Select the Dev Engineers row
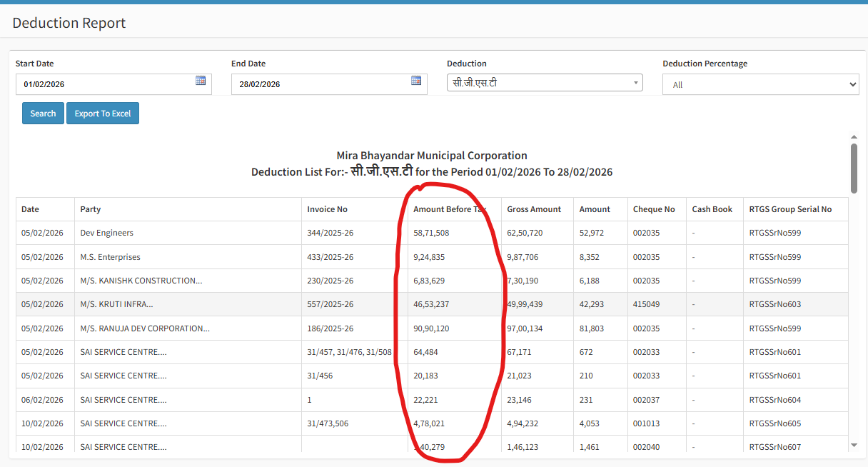 [x=107, y=233]
